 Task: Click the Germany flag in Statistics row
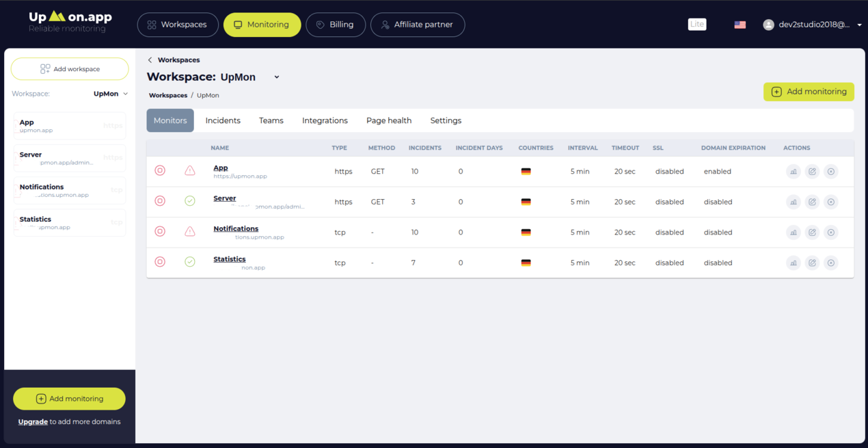click(x=526, y=263)
